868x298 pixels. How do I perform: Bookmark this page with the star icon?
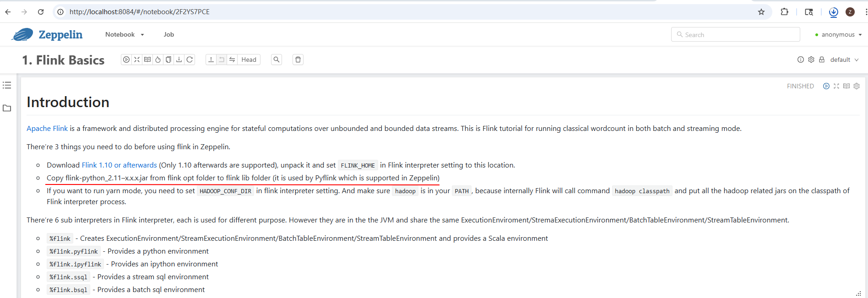tap(761, 12)
